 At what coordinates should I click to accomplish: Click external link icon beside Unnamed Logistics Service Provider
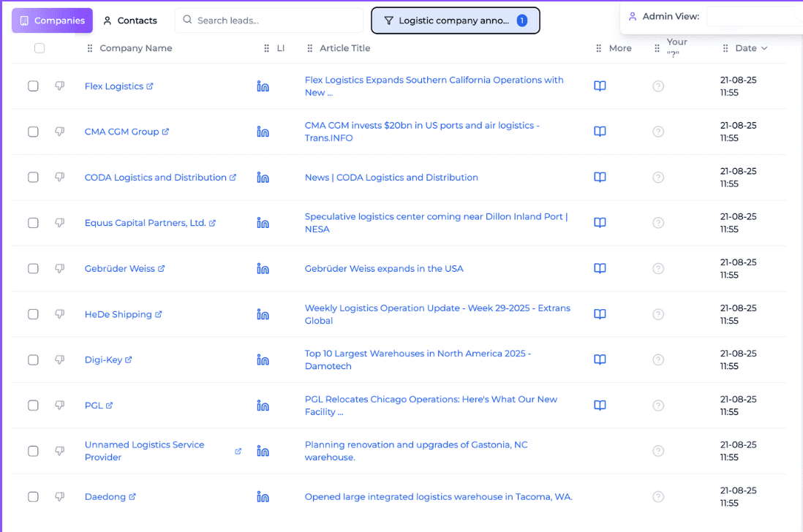(238, 451)
